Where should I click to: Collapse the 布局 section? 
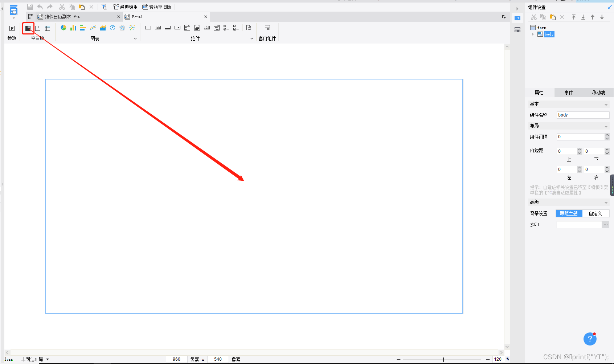point(606,126)
